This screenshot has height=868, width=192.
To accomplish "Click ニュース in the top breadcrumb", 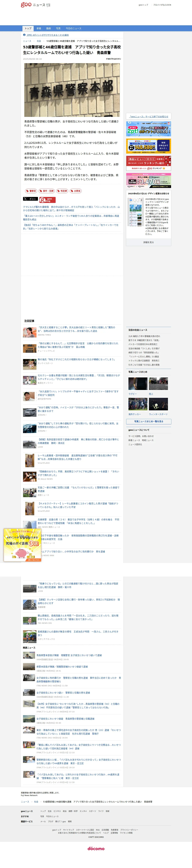I will tap(27, 41).
